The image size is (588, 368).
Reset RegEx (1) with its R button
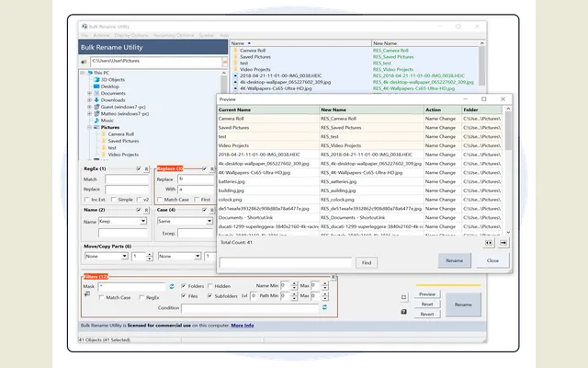[146, 169]
